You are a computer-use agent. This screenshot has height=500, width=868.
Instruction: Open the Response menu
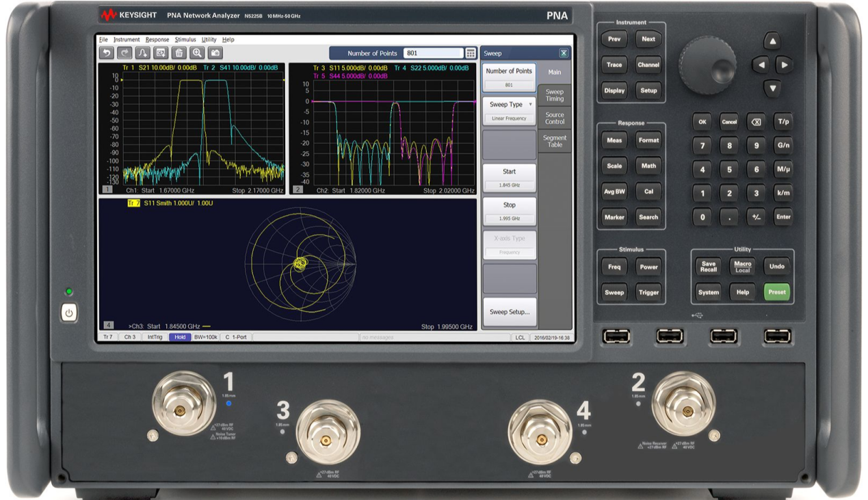tap(157, 40)
